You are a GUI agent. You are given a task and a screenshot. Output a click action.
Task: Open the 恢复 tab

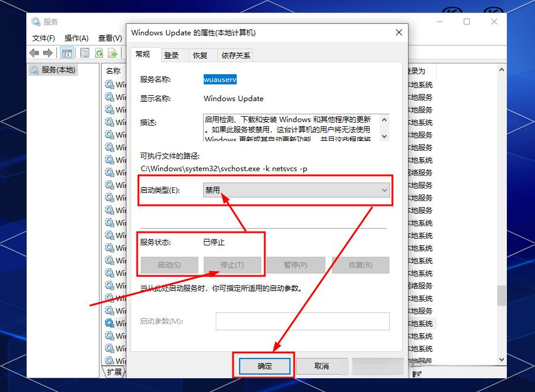point(200,55)
